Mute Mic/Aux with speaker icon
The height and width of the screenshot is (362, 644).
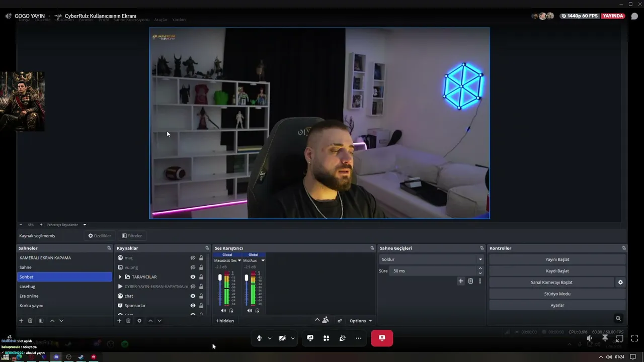click(250, 311)
